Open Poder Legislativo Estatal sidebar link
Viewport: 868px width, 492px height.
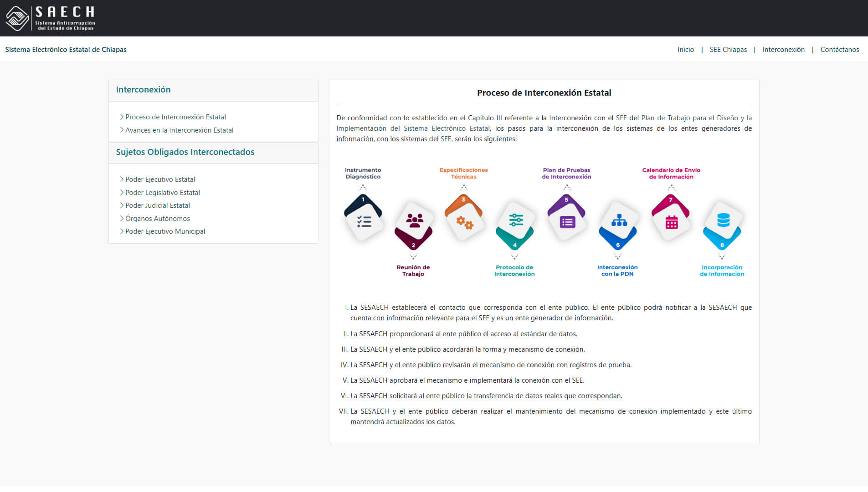pyautogui.click(x=163, y=193)
